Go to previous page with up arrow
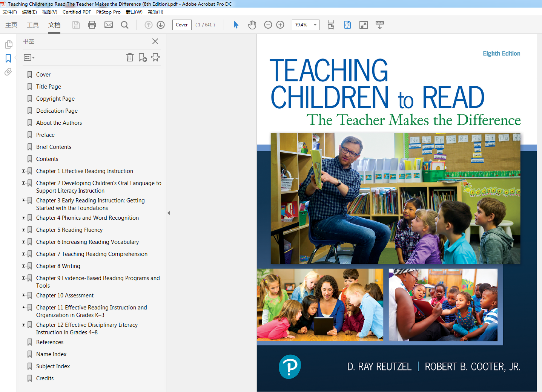Viewport: 542px width, 392px height. tap(149, 25)
